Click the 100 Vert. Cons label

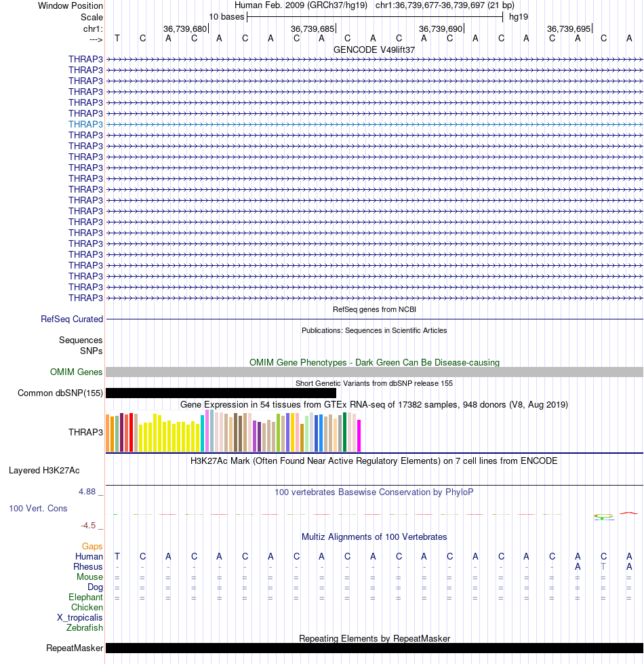point(38,508)
